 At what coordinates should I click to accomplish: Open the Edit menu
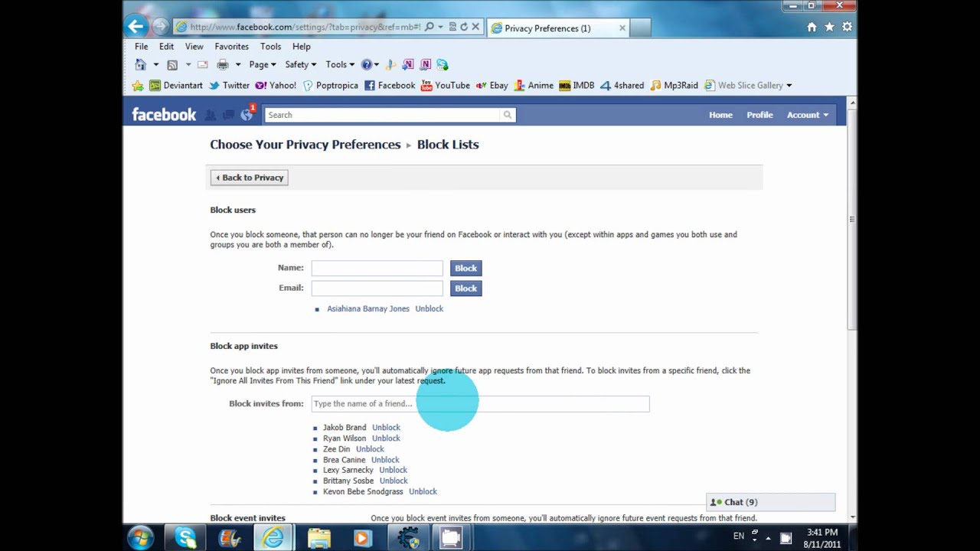pyautogui.click(x=166, y=46)
